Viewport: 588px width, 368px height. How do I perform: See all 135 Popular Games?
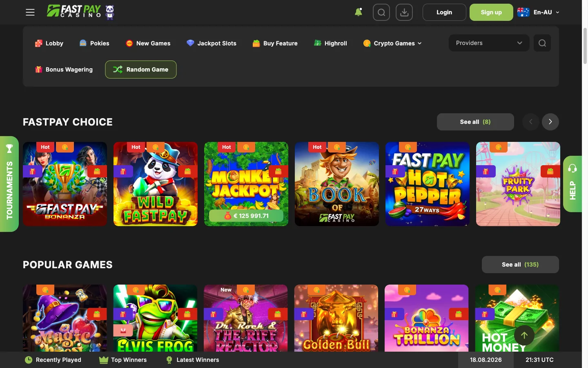coord(520,265)
